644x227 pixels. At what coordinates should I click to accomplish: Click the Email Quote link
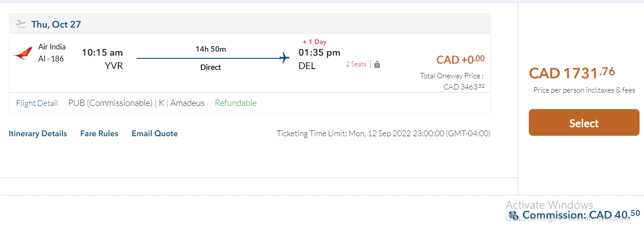[155, 134]
